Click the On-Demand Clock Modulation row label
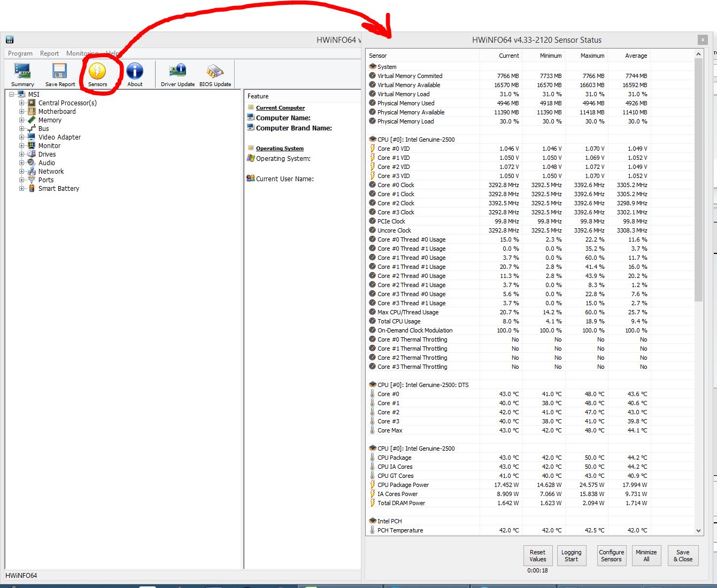717x588 pixels. (415, 330)
